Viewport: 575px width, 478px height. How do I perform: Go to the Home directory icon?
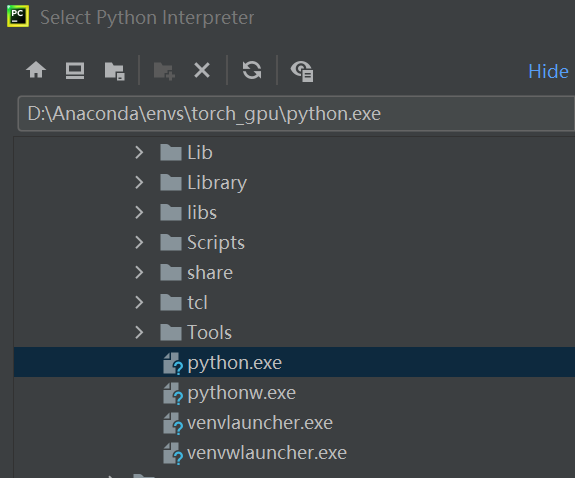click(36, 70)
